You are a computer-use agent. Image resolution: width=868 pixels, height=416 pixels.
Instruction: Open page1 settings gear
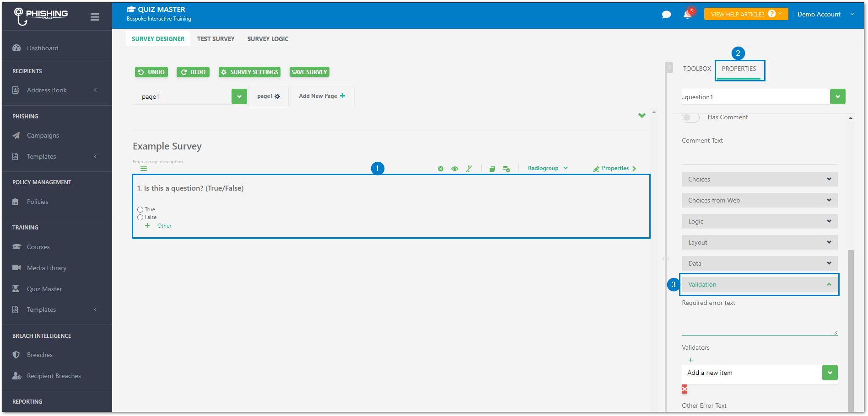point(277,96)
